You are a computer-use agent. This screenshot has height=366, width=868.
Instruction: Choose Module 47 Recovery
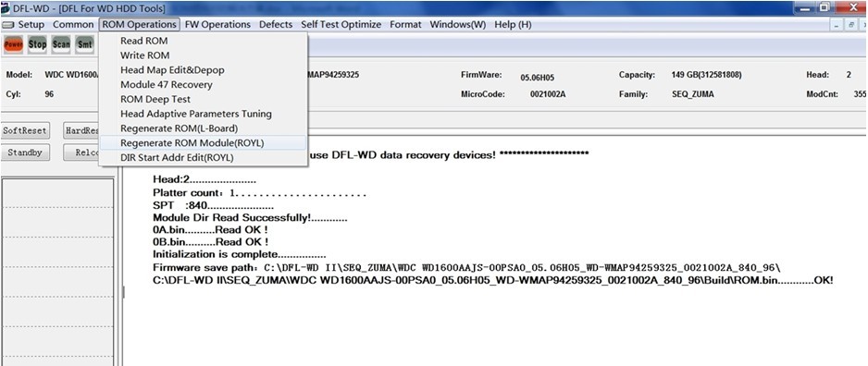click(203, 85)
